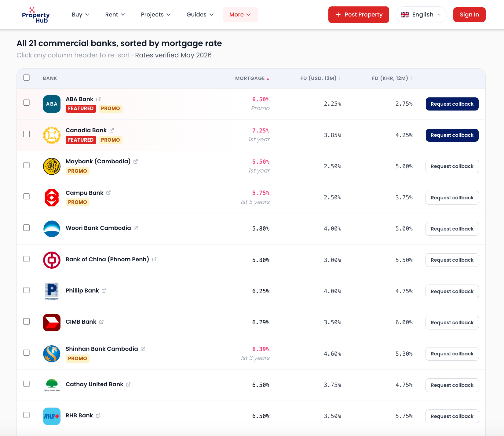Open Maybank (Cambodia) external link icon
This screenshot has height=436, width=504.
click(136, 162)
